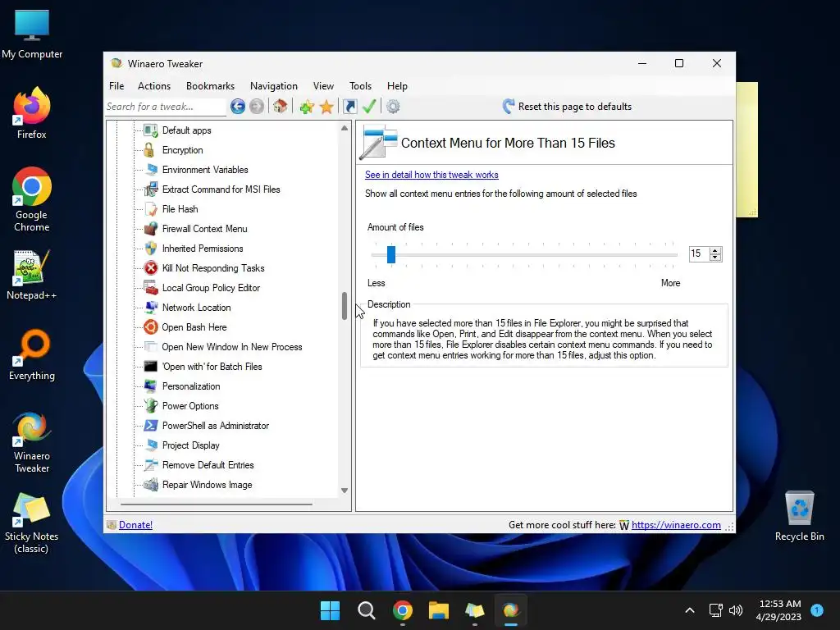Select Personalization in the tree

[x=190, y=386]
